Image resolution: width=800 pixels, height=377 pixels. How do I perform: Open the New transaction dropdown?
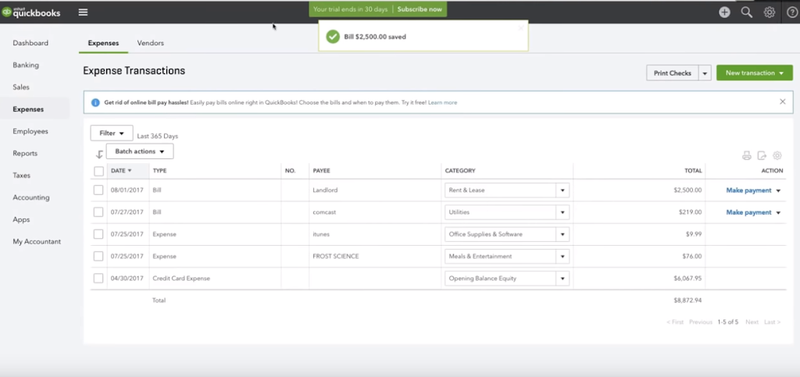tap(755, 73)
